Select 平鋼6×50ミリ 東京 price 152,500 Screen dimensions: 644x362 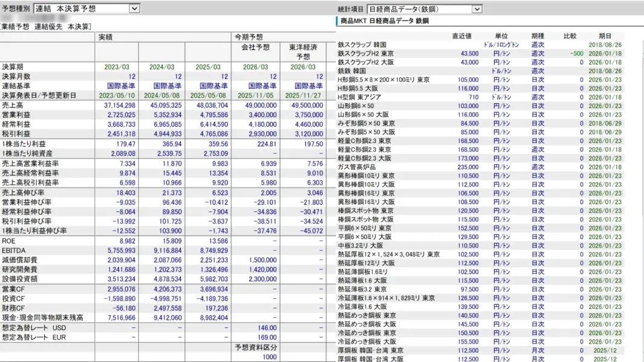pyautogui.click(x=468, y=228)
